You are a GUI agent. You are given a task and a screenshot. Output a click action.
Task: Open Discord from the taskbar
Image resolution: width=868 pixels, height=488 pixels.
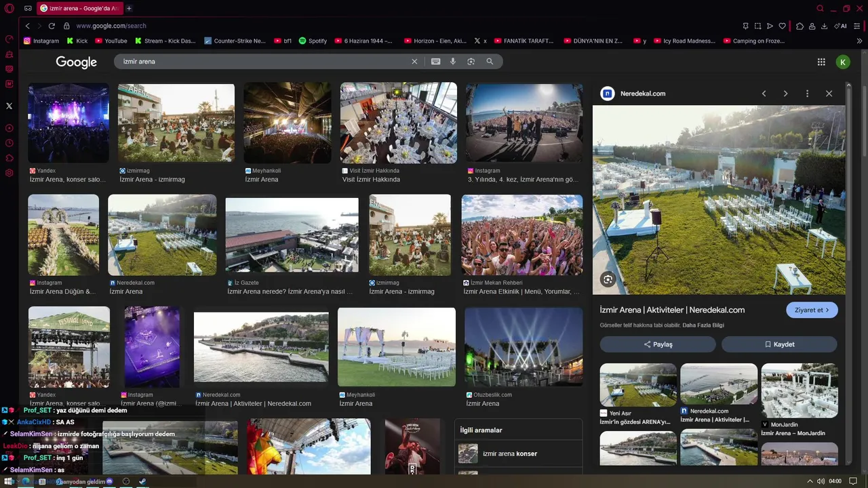coord(109,481)
